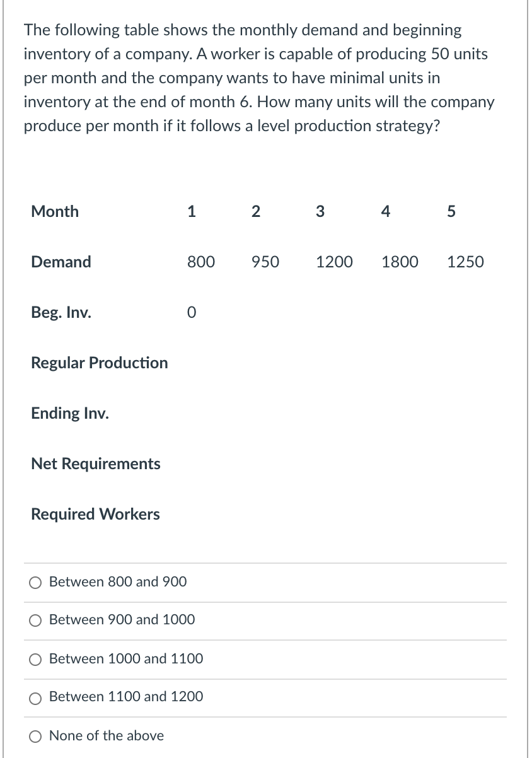Image resolution: width=532 pixels, height=758 pixels.
Task: Click the "Between 800 and 900" answer text
Action: pyautogui.click(x=118, y=582)
